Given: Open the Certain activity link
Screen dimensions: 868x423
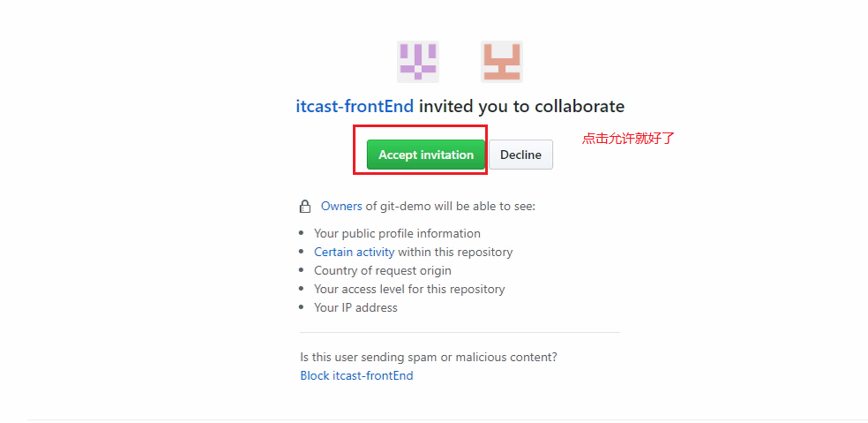Looking at the screenshot, I should [x=354, y=252].
